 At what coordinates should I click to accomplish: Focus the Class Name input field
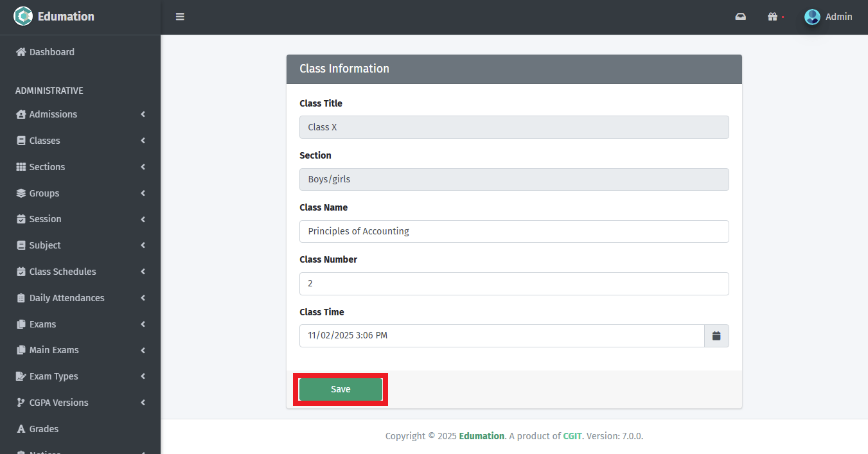coord(514,231)
